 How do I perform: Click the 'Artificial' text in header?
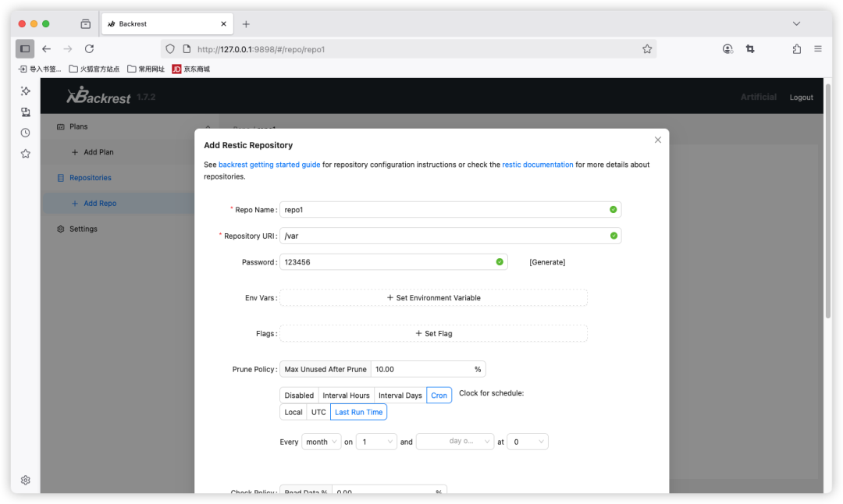click(758, 97)
